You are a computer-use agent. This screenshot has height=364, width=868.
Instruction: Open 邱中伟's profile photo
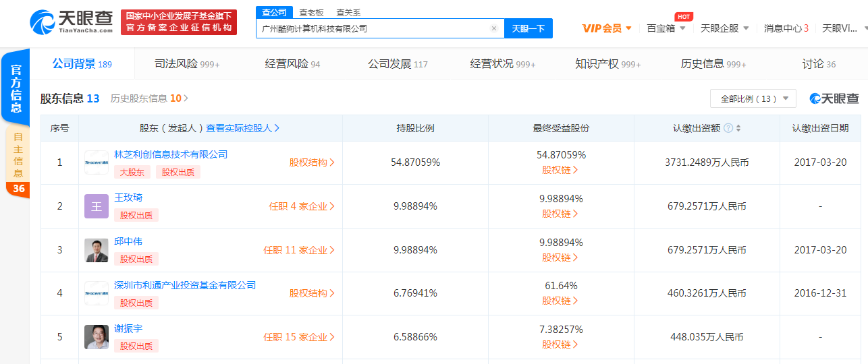click(x=97, y=250)
